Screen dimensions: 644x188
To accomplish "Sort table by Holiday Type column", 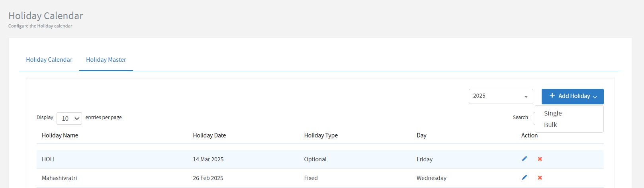I will pos(321,135).
